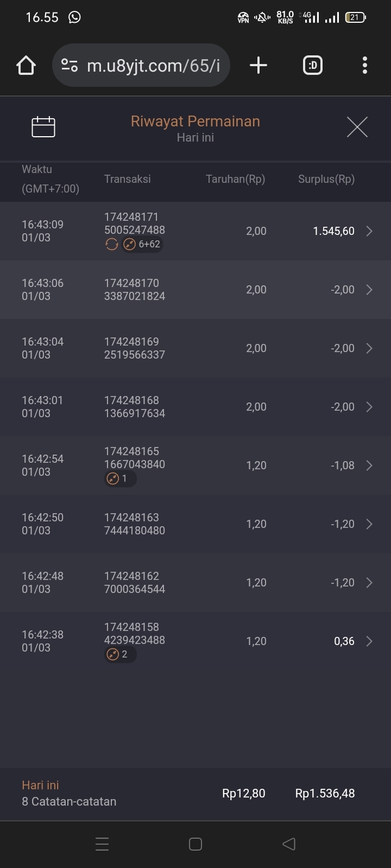Tap the Android back navigation button
Screen dimensions: 391x868
(289, 844)
